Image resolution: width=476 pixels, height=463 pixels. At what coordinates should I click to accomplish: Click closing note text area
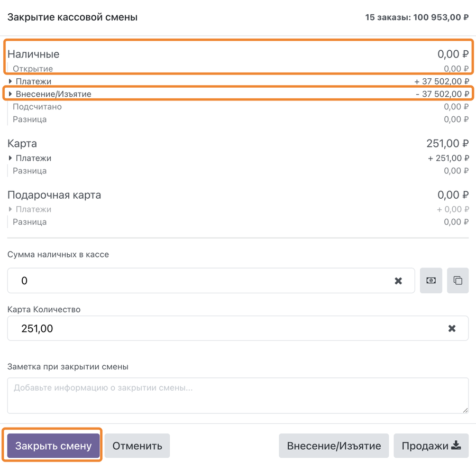238,395
